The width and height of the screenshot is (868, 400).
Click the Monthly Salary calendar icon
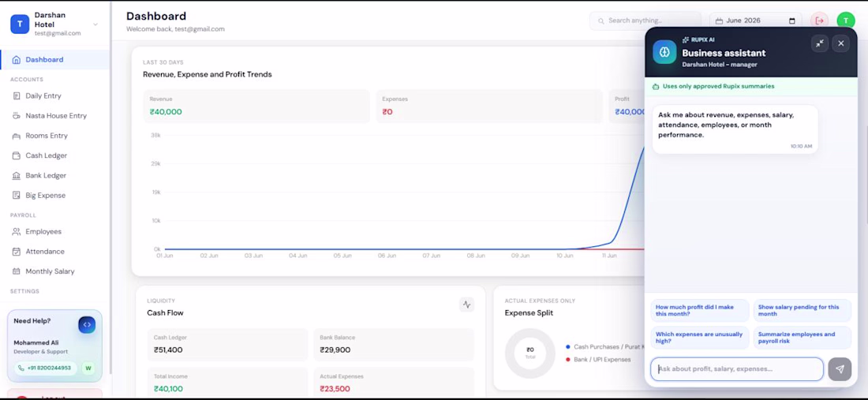click(x=16, y=271)
